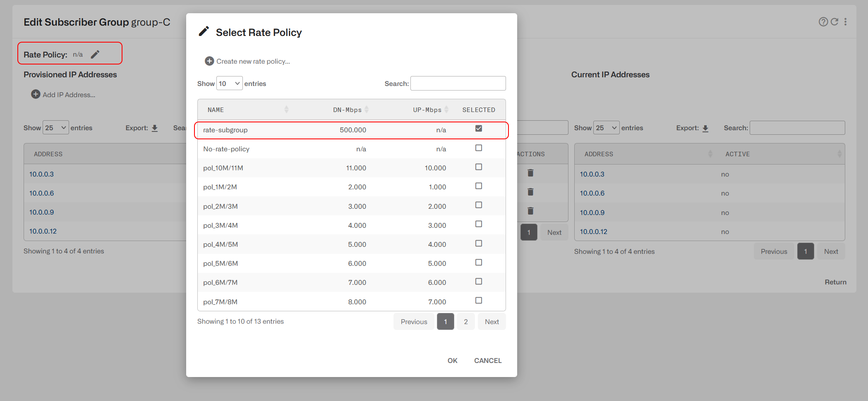This screenshot has width=868, height=401.
Task: Click OK to confirm rate policy selection
Action: (x=452, y=360)
